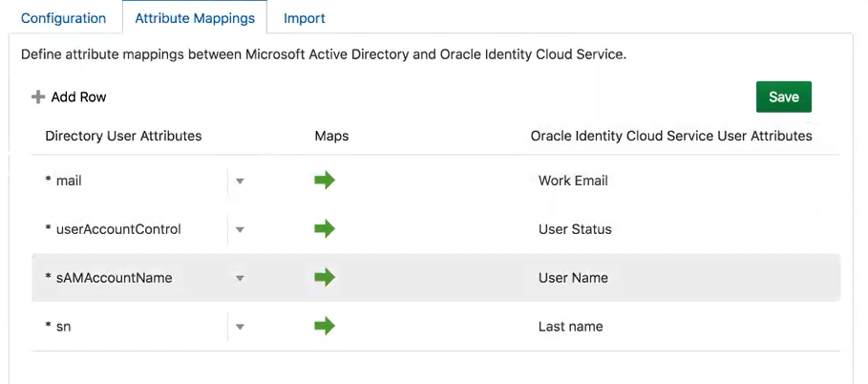The image size is (868, 384).
Task: Click the green arrow in the sAMAccountName row
Action: coord(325,277)
